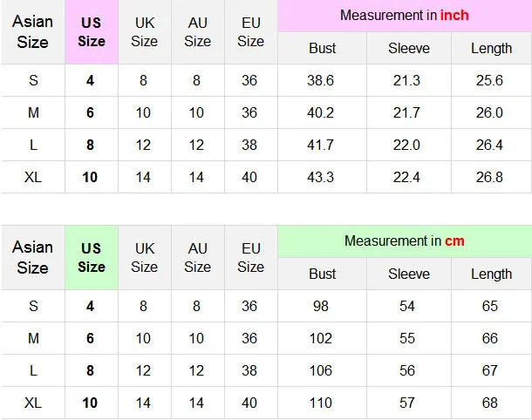The width and height of the screenshot is (532, 420).
Task: Select the 'Measurement in cm' header
Action: pyautogui.click(x=405, y=241)
